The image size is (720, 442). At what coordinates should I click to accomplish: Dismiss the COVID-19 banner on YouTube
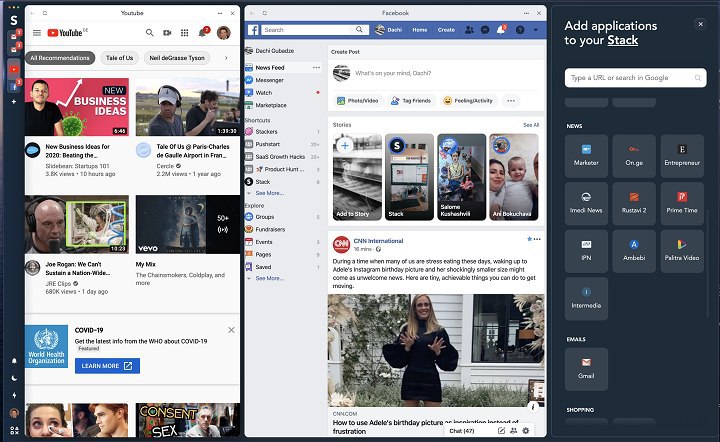[231, 330]
